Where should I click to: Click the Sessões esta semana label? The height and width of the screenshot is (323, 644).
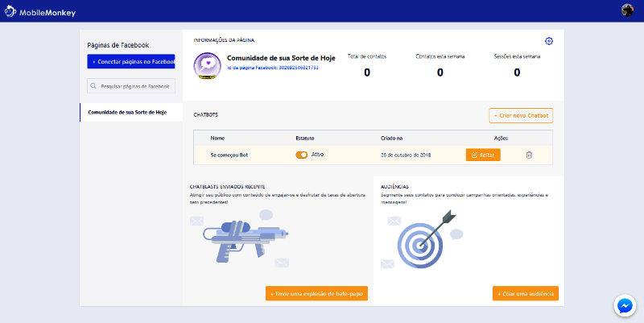coord(517,56)
